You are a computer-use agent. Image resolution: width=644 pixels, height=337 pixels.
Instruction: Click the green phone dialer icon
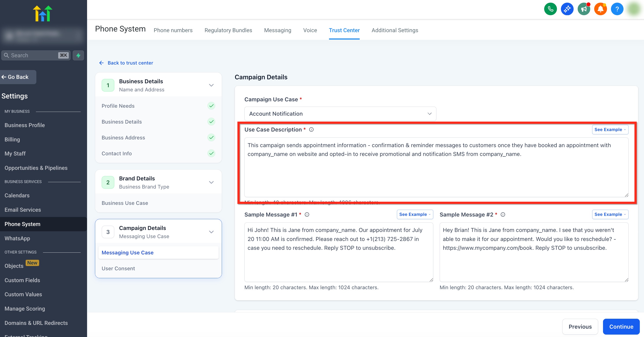pyautogui.click(x=550, y=9)
